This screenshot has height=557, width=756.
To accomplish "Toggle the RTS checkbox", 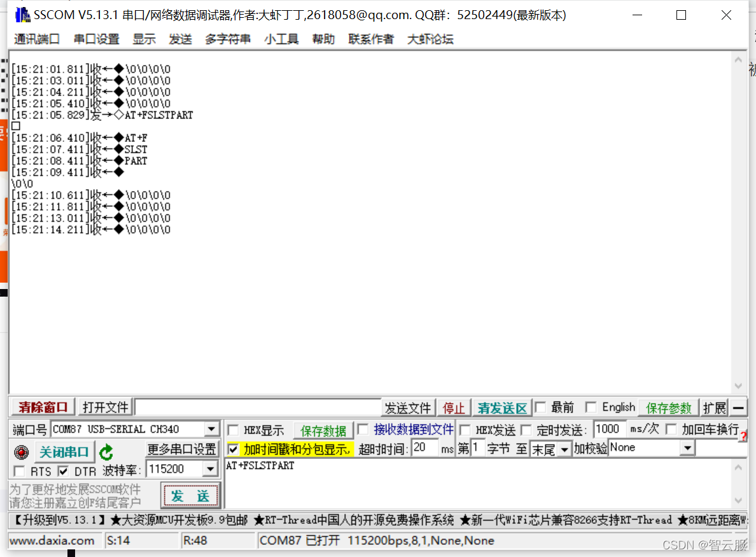I will 19,470.
